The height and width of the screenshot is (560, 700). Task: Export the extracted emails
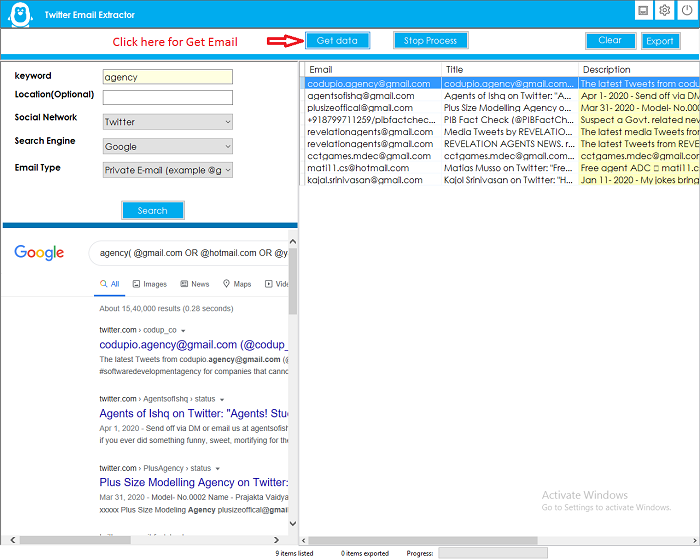click(x=660, y=41)
